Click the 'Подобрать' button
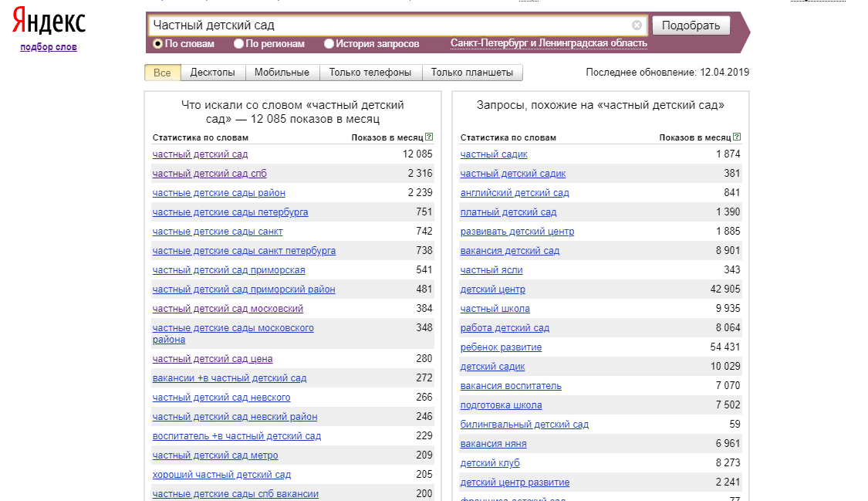868x501 pixels. [x=691, y=25]
